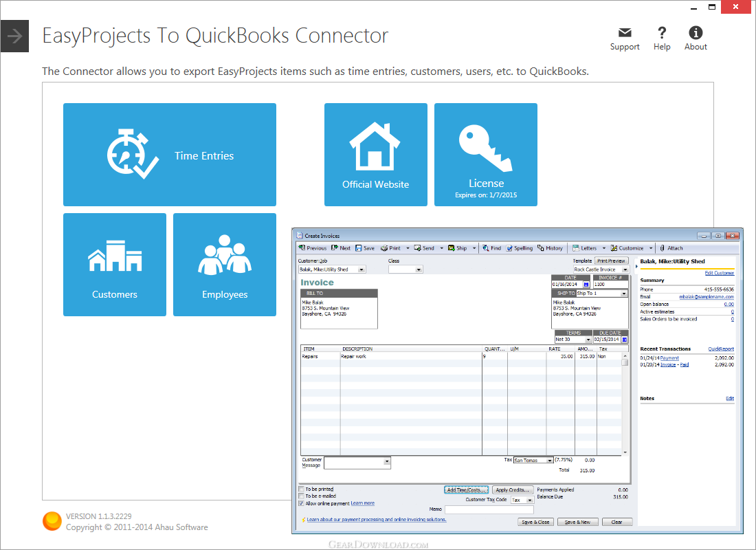The width and height of the screenshot is (756, 550).
Task: Open the About info icon
Action: [x=696, y=33]
